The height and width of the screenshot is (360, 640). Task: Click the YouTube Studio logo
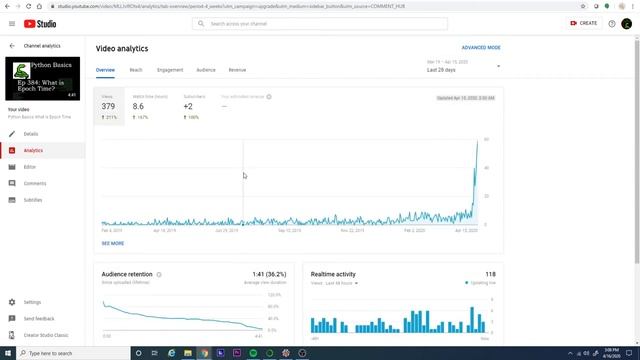pyautogui.click(x=40, y=24)
